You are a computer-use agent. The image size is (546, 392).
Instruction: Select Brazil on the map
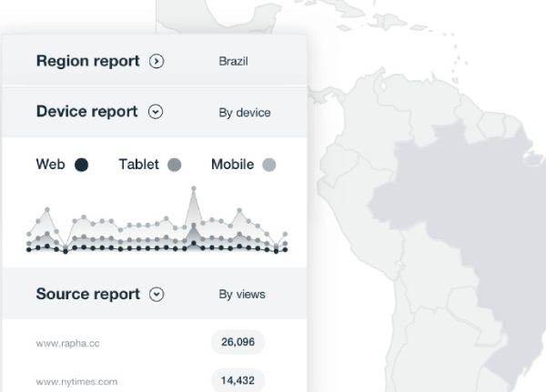tap(455, 218)
